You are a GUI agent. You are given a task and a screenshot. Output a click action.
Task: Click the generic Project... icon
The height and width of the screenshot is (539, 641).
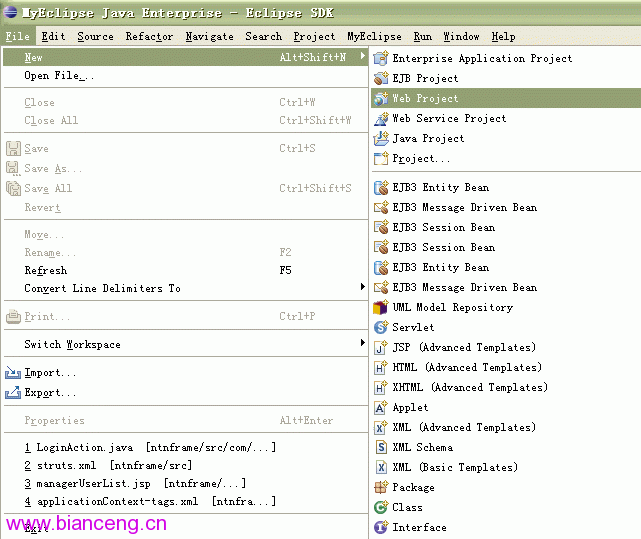click(x=381, y=158)
